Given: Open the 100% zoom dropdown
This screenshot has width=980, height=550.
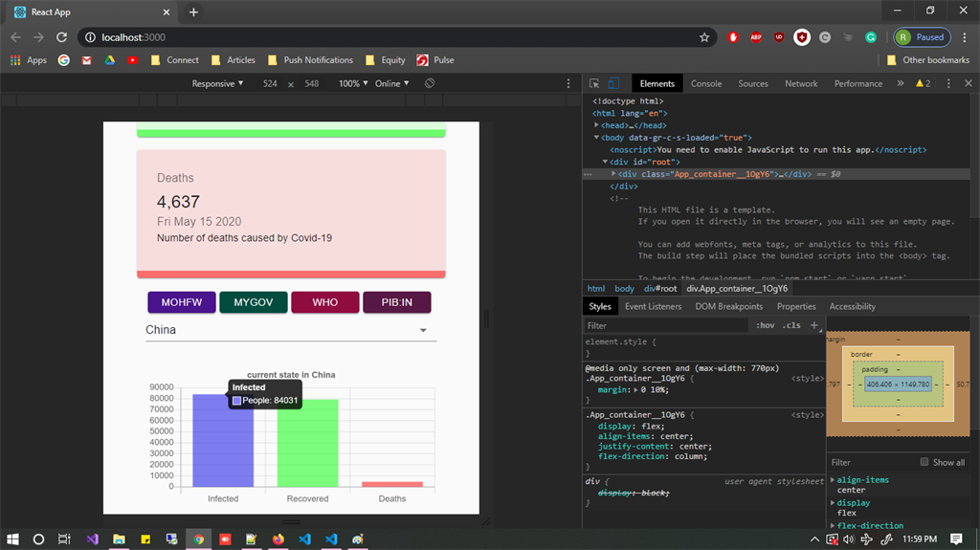Looking at the screenshot, I should coord(353,83).
